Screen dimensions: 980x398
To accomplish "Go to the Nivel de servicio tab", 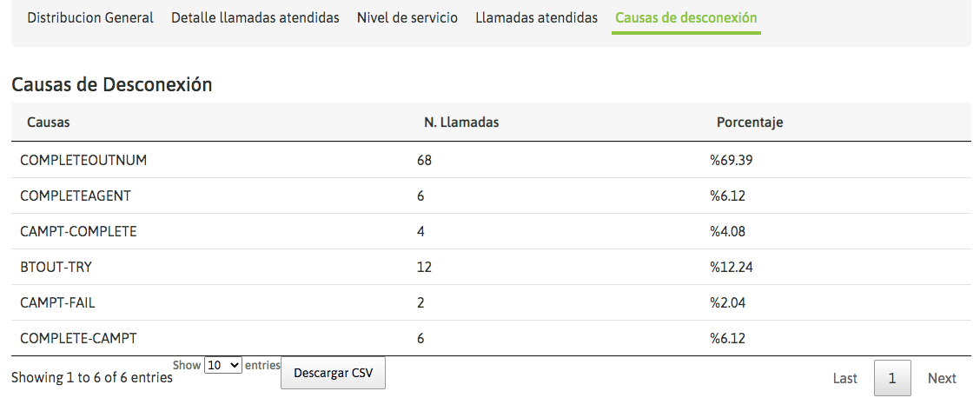I will coord(407,17).
